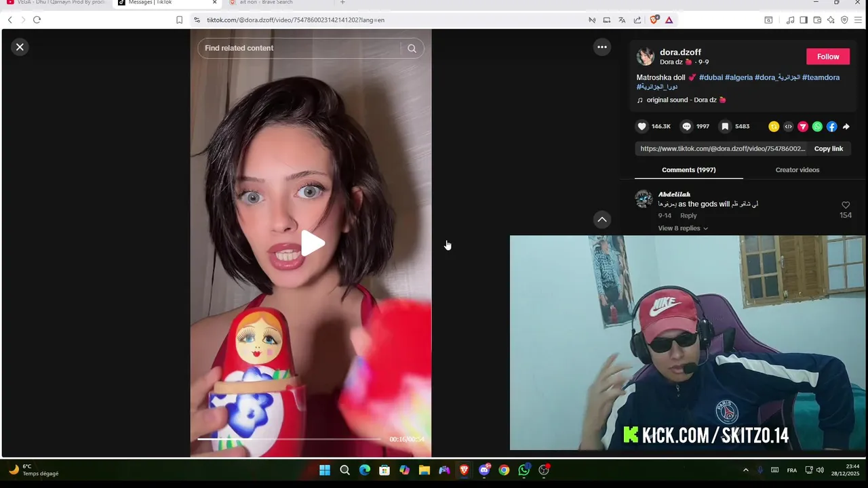This screenshot has height=488, width=868.
Task: Share to WhatsApp using the green icon
Action: (x=817, y=126)
